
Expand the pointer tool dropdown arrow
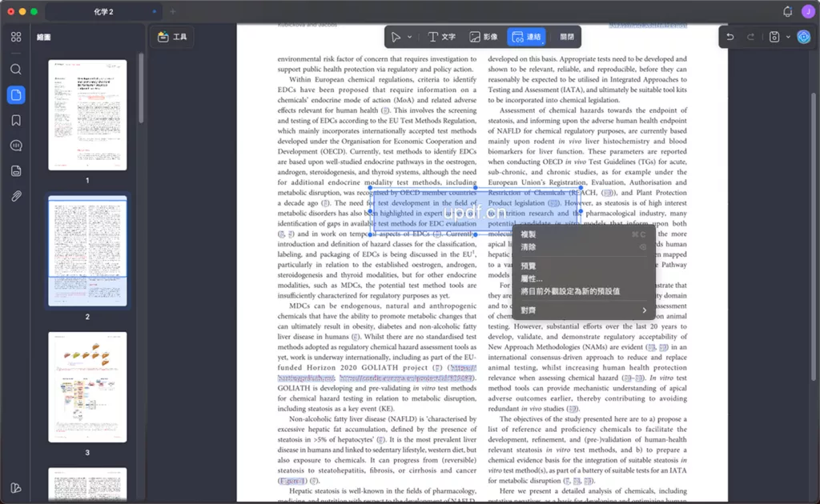pyautogui.click(x=409, y=37)
